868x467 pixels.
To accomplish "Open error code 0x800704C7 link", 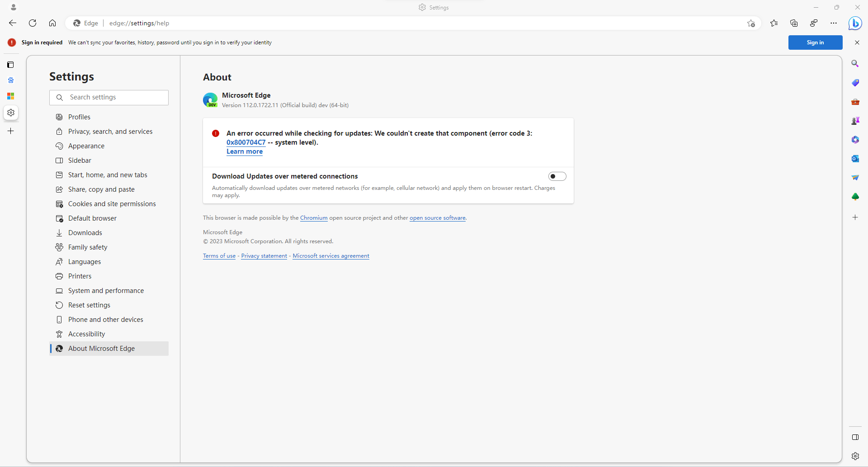I will click(246, 142).
